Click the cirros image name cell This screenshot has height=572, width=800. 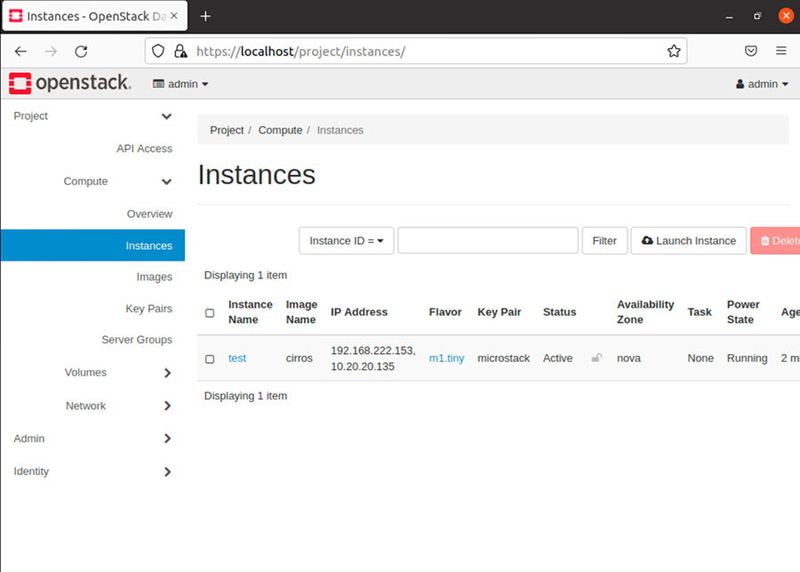[299, 358]
